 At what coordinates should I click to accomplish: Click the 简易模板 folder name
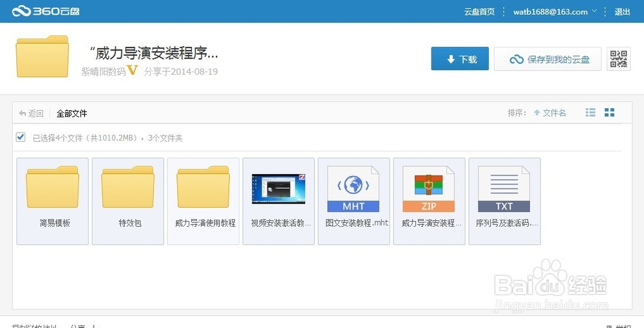coord(55,223)
